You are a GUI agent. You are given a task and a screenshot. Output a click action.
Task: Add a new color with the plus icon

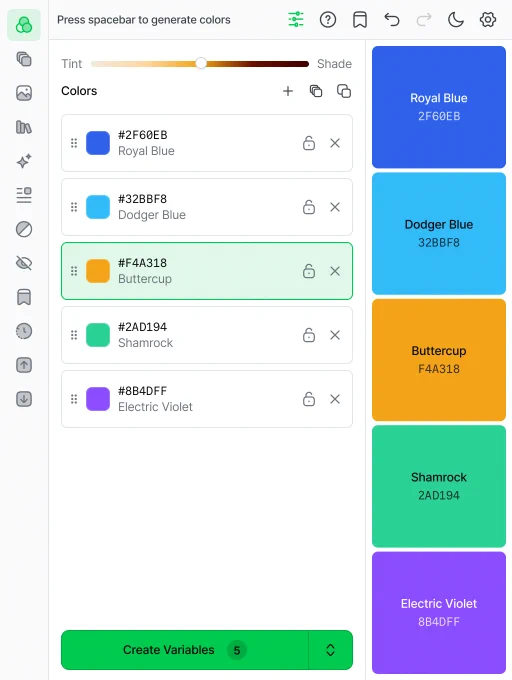coord(288,91)
